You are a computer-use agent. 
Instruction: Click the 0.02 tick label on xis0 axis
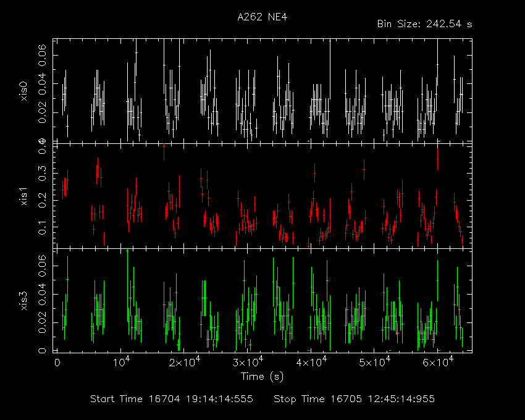tap(42, 112)
